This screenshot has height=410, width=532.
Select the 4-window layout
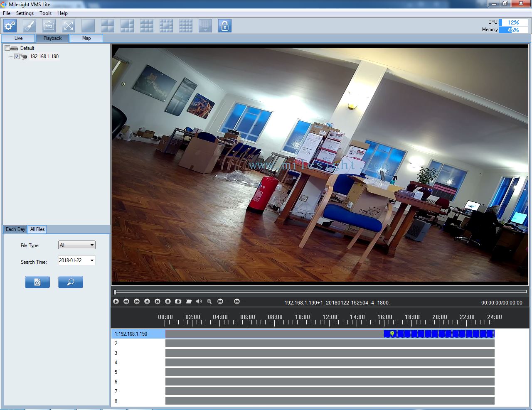(107, 25)
